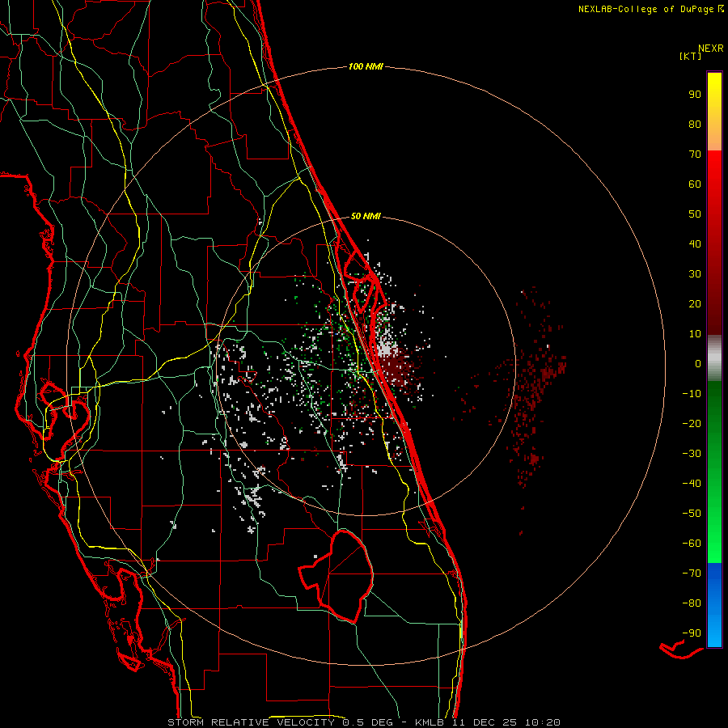The image size is (728, 728).
Task: Click the "-20" value on the velocity scale
Action: pyautogui.click(x=692, y=424)
